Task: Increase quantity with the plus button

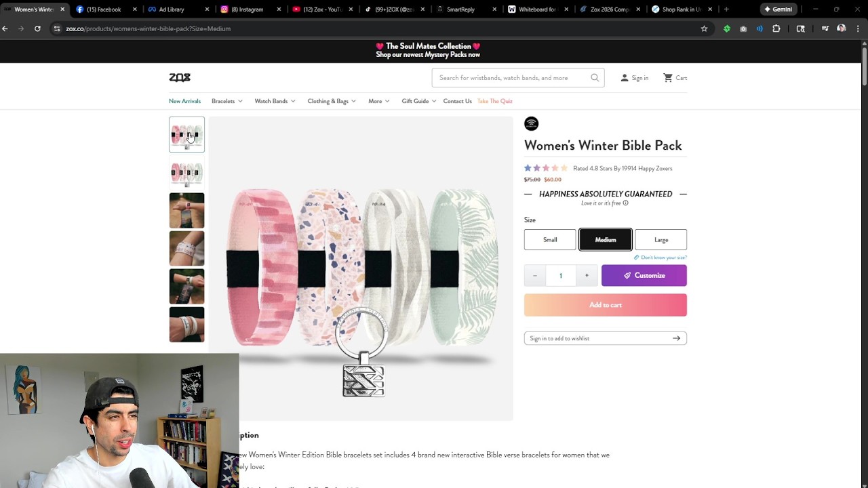Action: coord(587,275)
